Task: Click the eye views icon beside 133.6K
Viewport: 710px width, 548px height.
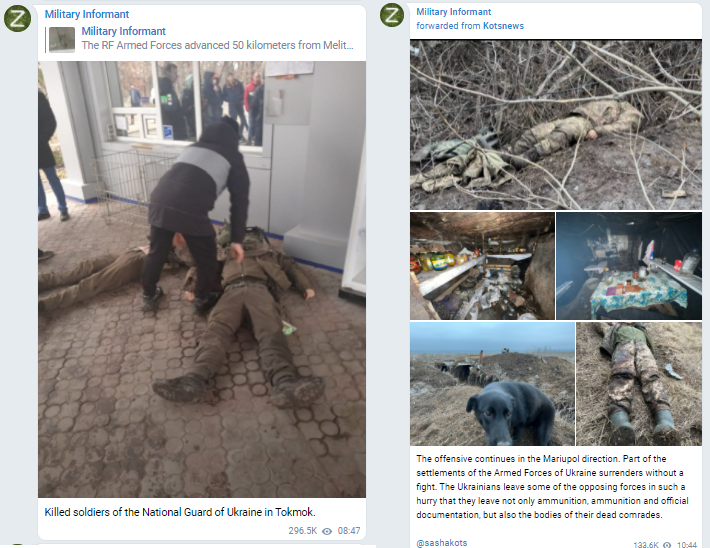Action: click(667, 545)
